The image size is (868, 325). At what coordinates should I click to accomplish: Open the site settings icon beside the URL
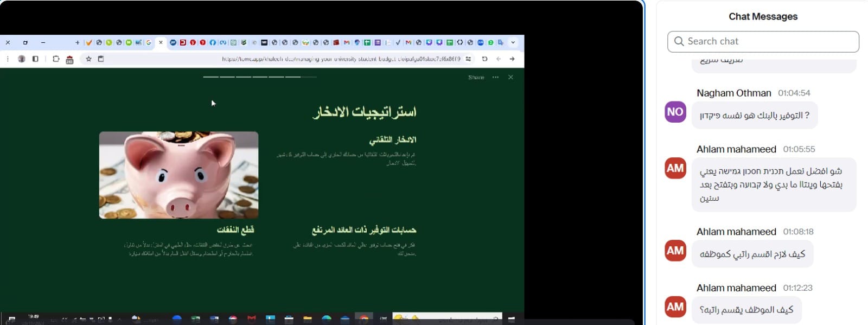click(x=468, y=59)
